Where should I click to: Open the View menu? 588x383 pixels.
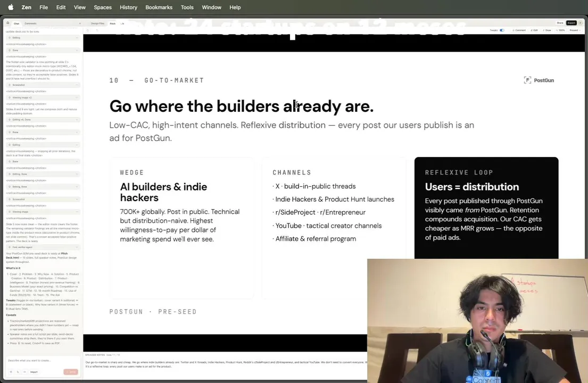coord(79,7)
